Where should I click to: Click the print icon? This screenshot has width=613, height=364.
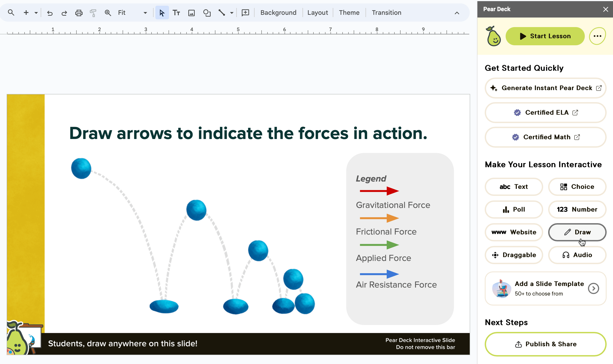[x=79, y=13]
